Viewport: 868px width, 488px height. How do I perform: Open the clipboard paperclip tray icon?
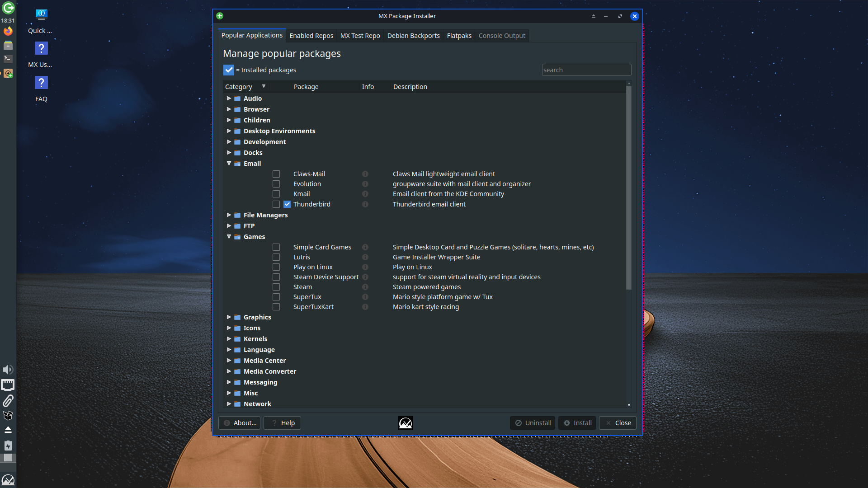point(8,401)
